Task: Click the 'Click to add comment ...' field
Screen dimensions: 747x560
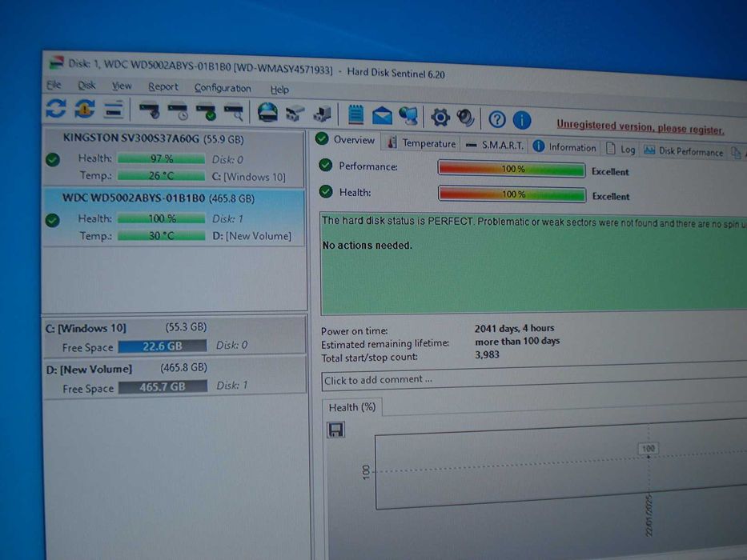Action: [534, 378]
